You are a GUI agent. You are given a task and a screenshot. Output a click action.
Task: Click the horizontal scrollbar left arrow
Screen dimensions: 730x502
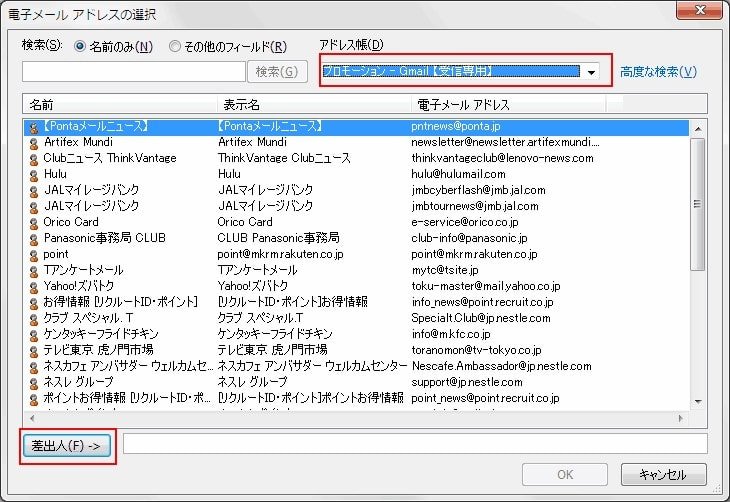coord(32,418)
